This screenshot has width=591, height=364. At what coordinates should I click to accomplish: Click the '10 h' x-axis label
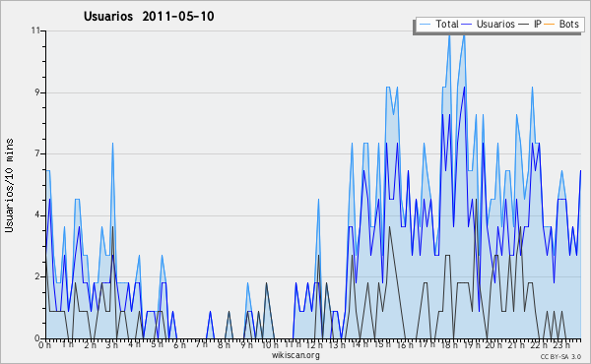tap(270, 345)
